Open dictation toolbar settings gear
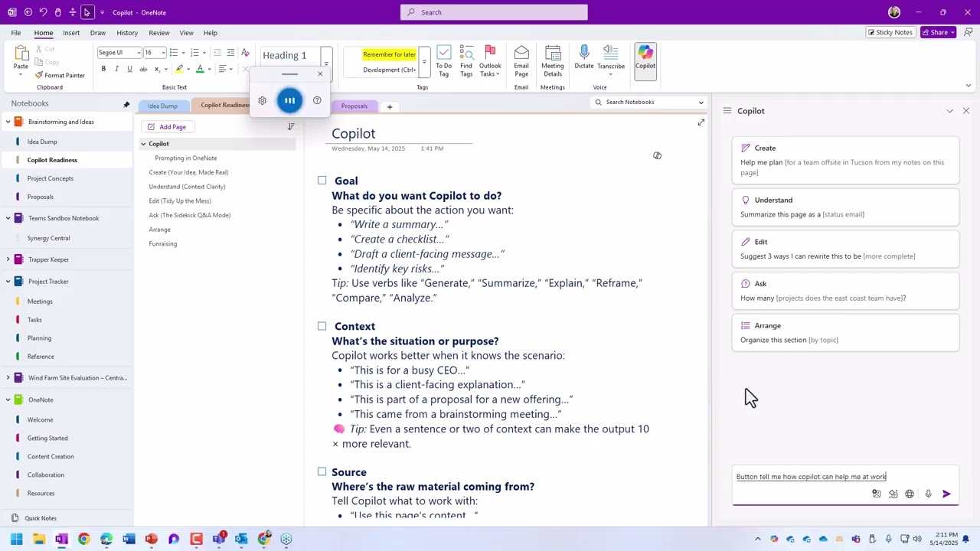Image resolution: width=980 pixels, height=551 pixels. (x=262, y=100)
